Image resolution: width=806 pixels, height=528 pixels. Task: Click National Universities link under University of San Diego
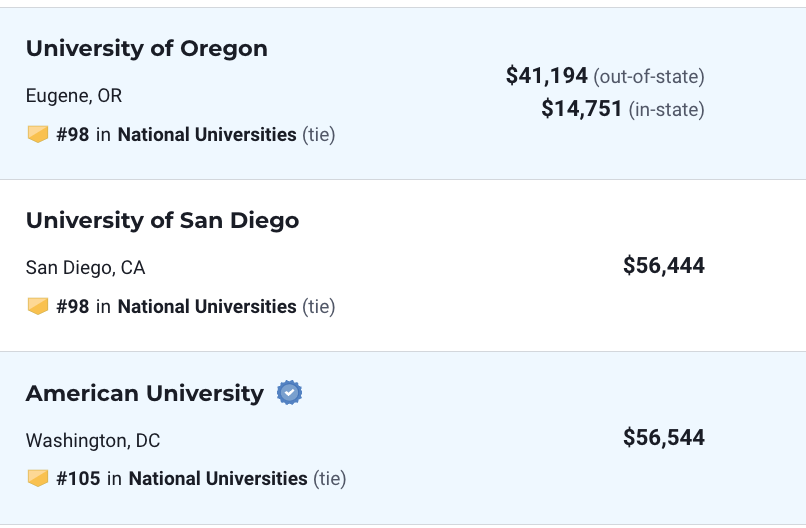click(x=207, y=306)
